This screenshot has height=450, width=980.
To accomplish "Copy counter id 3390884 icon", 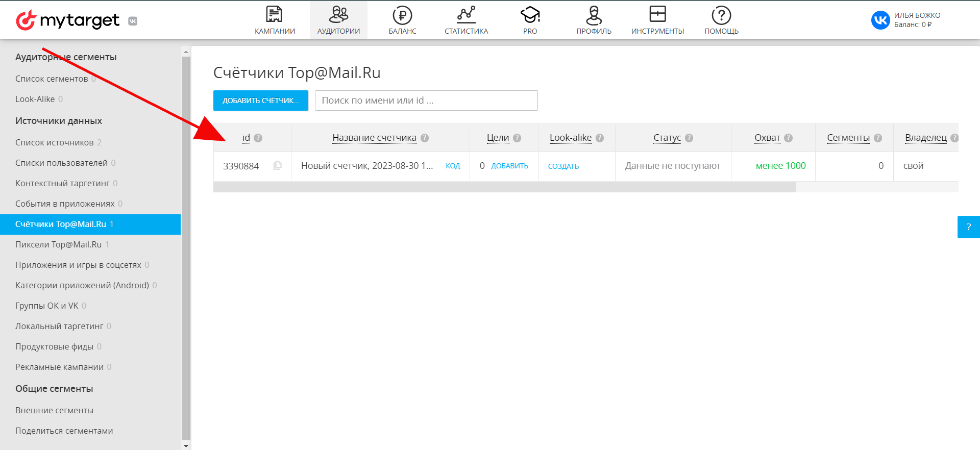I will coord(278,165).
